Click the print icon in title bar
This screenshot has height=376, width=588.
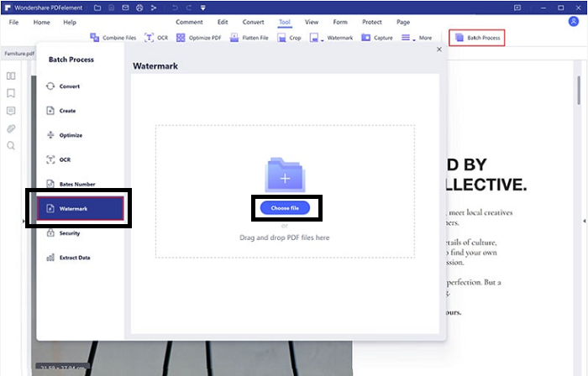pyautogui.click(x=139, y=8)
